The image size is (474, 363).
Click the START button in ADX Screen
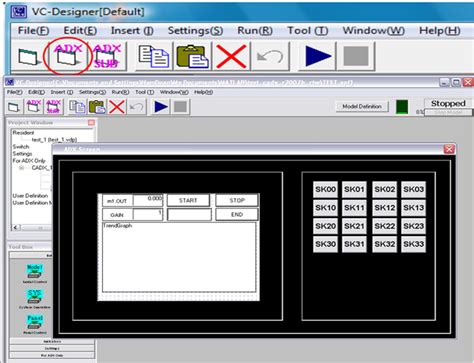pyautogui.click(x=188, y=200)
